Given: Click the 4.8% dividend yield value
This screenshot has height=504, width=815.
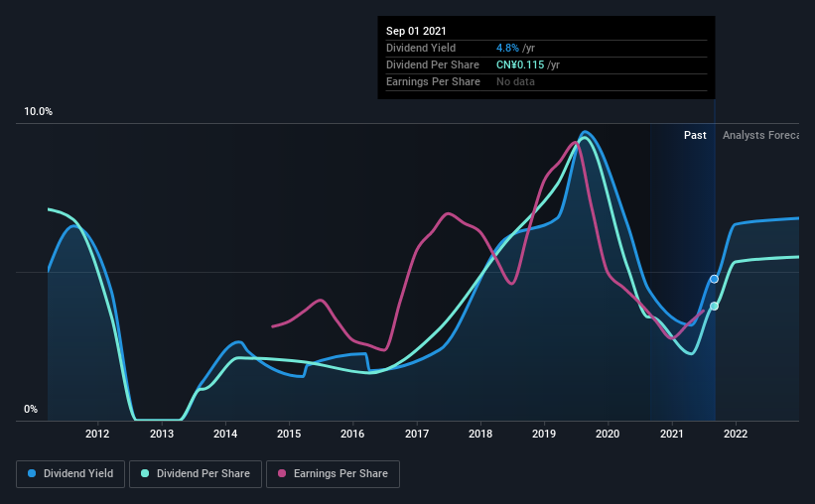Looking at the screenshot, I should [507, 48].
